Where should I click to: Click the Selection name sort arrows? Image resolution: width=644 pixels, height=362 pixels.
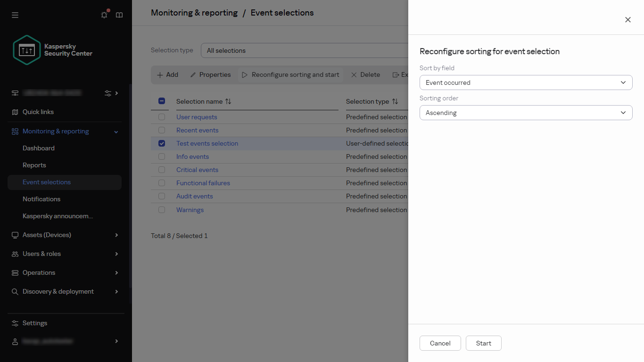[x=229, y=101]
